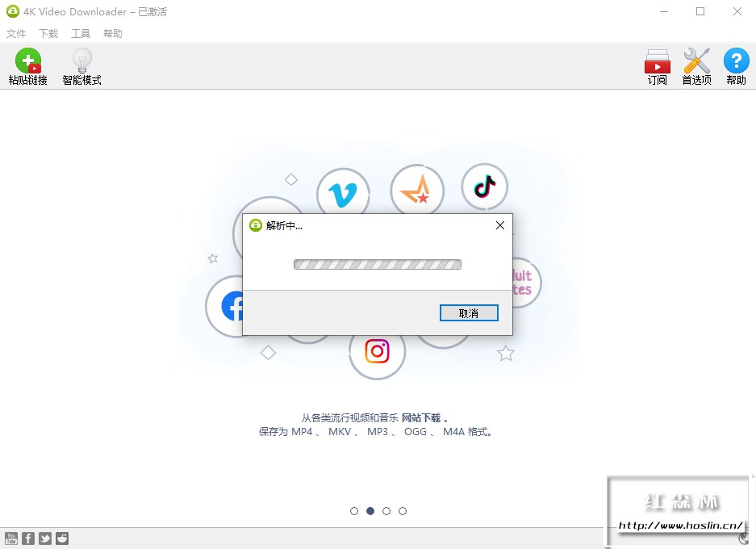Cancel parsing with the 取消 button
This screenshot has height=549, width=756.
pos(469,313)
